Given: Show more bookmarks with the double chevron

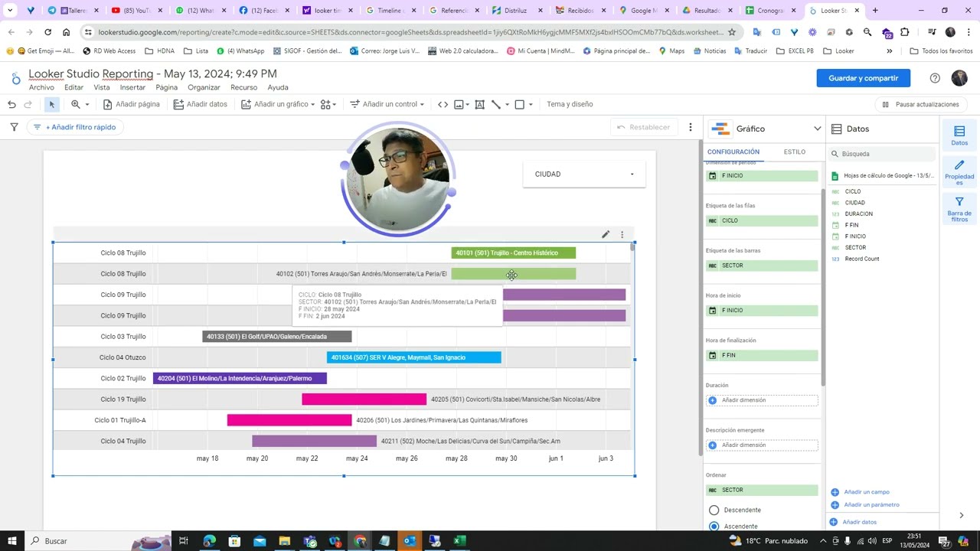Looking at the screenshot, I should [x=889, y=51].
